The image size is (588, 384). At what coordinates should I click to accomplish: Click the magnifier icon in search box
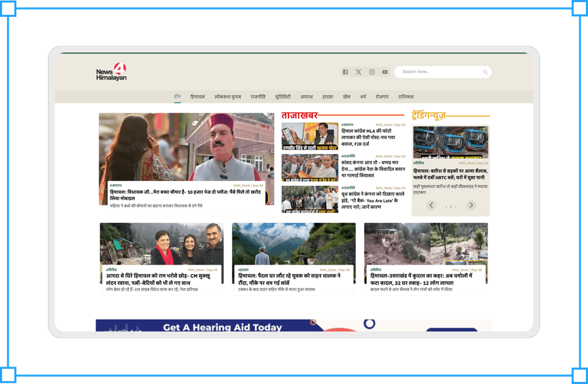485,72
